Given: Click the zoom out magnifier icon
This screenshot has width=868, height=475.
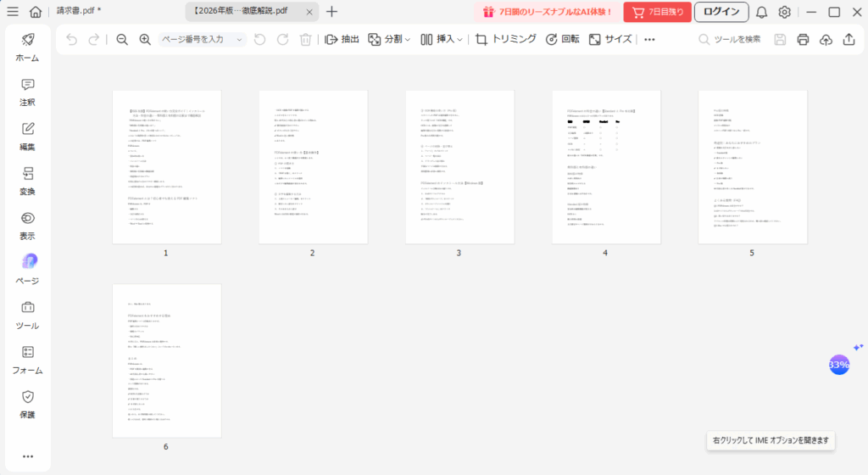Looking at the screenshot, I should (122, 40).
